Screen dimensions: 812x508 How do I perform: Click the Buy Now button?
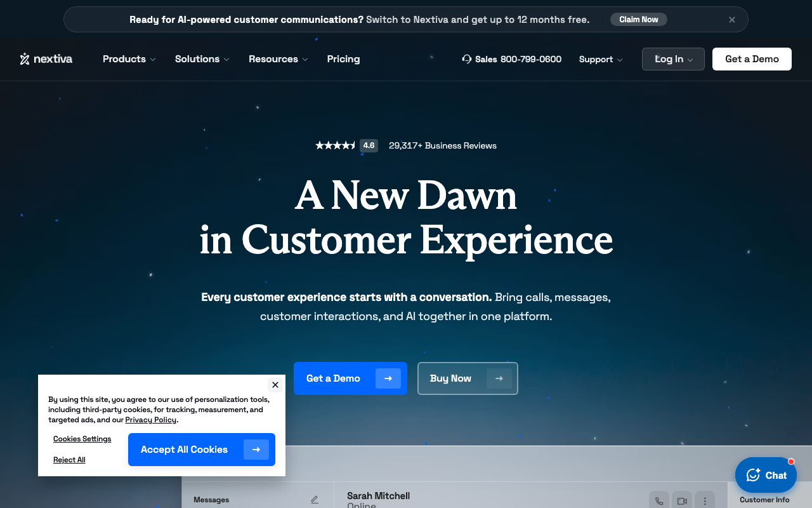[468, 378]
